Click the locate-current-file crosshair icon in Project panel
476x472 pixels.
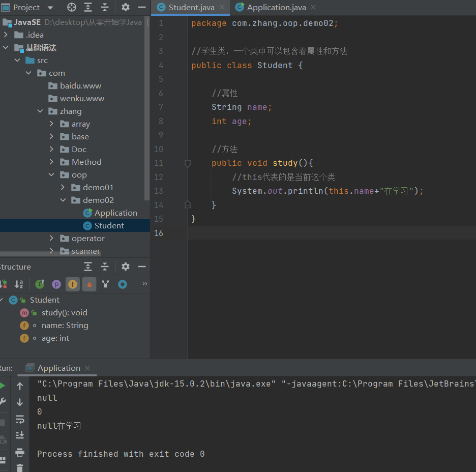point(72,7)
